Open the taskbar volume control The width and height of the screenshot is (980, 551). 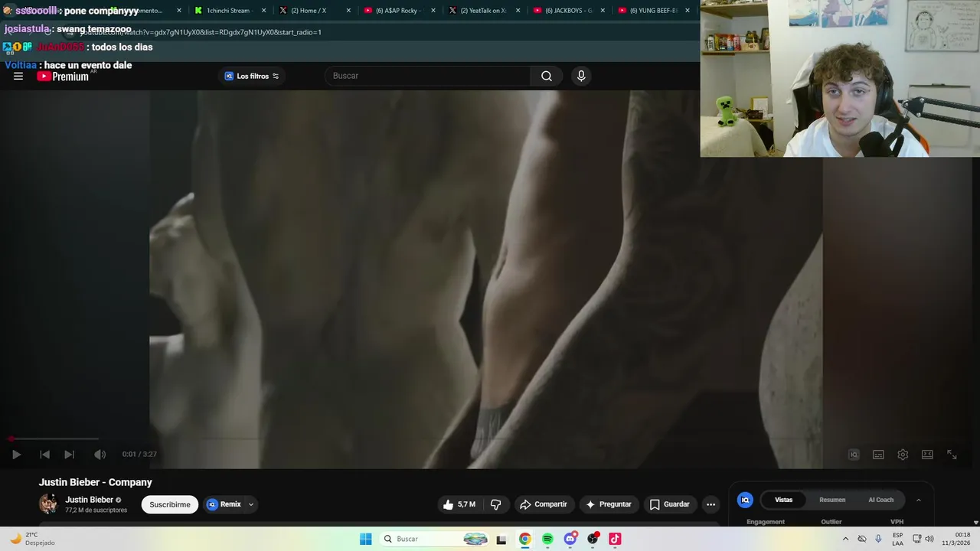(929, 539)
